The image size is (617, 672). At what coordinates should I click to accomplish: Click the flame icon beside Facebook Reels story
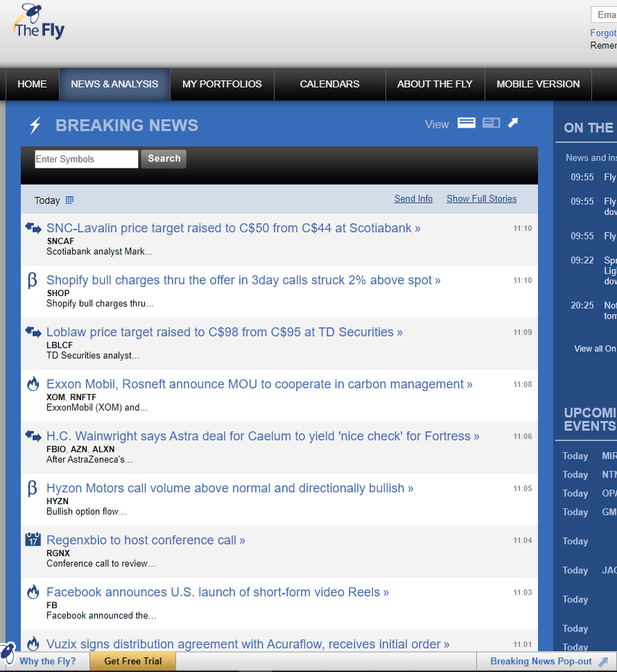click(33, 592)
